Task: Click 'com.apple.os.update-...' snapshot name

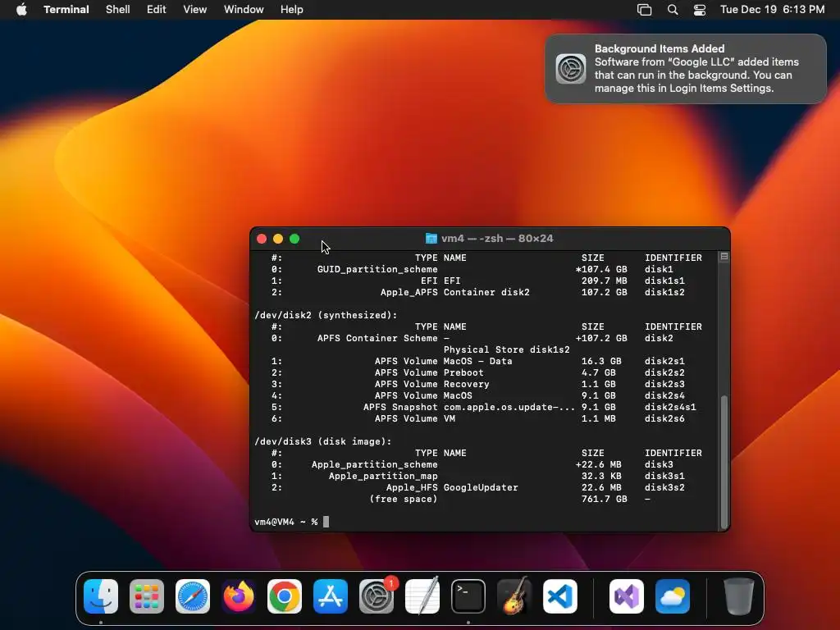Action: click(509, 407)
